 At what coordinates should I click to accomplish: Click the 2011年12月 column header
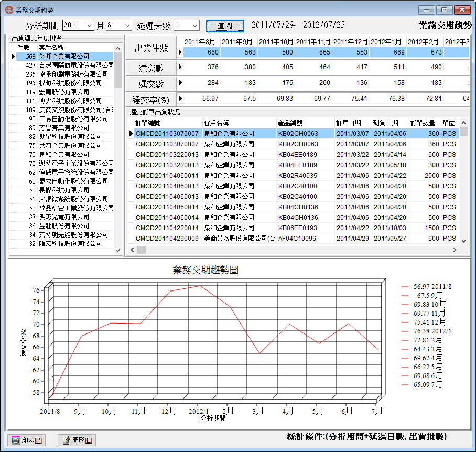[x=351, y=41]
